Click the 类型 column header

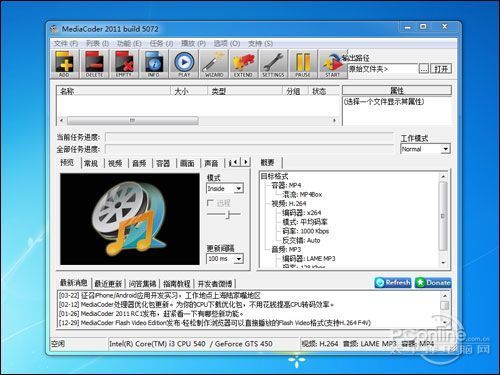coord(245,91)
